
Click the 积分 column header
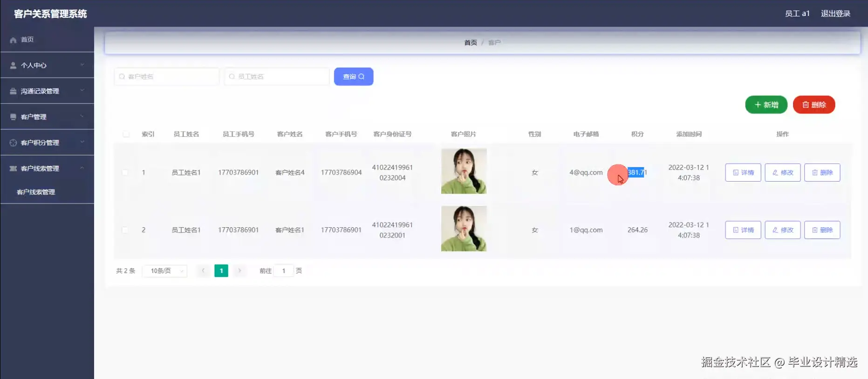pyautogui.click(x=637, y=134)
